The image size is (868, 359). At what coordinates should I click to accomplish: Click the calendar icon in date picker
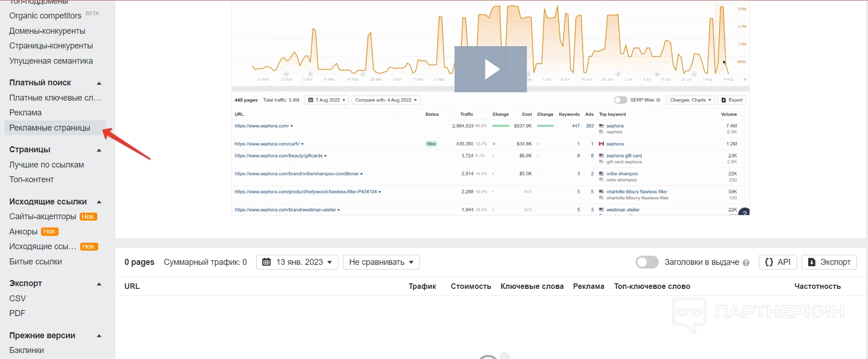pos(266,262)
